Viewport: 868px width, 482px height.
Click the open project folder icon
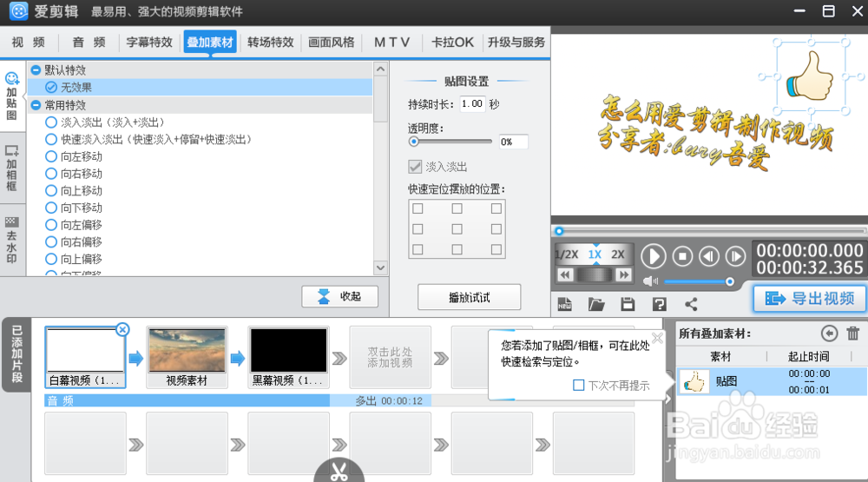point(596,304)
